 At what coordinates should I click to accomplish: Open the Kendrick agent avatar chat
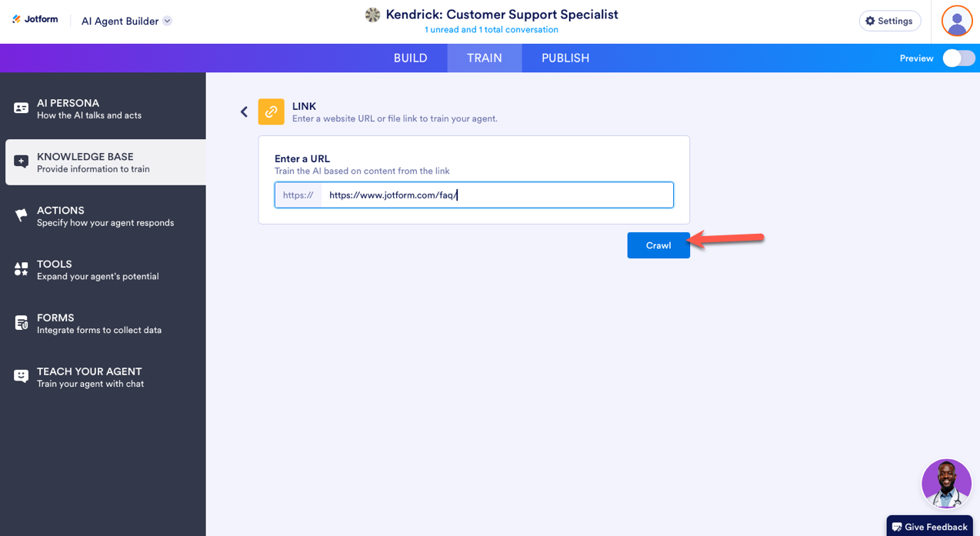(x=946, y=484)
